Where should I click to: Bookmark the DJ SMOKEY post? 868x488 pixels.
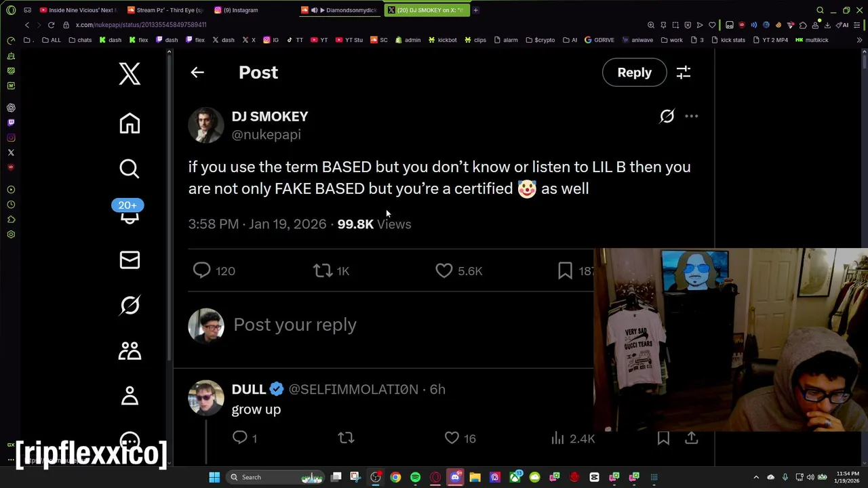[x=565, y=271]
